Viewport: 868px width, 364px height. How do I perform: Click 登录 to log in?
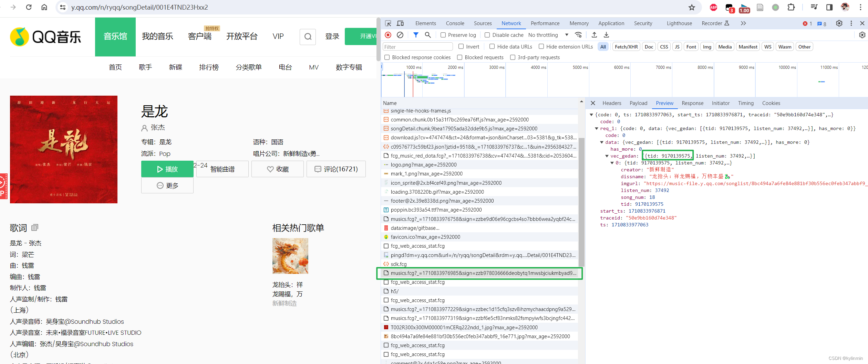click(x=332, y=36)
